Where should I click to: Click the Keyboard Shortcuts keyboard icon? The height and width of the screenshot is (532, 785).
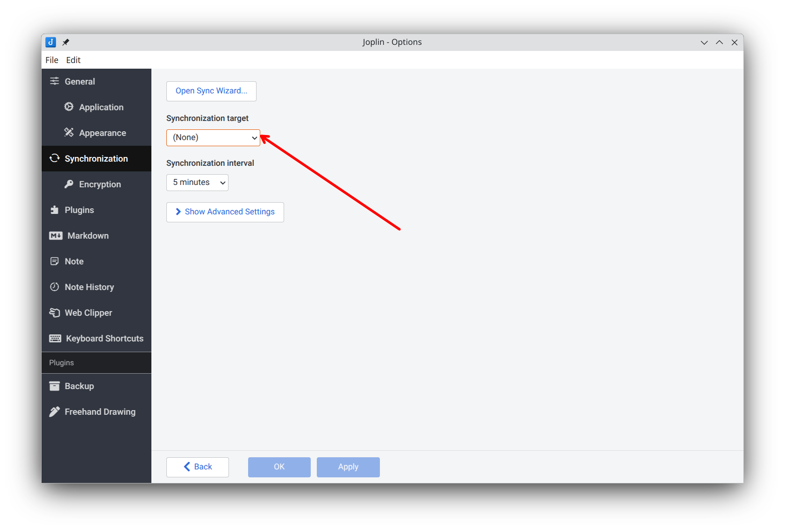(x=55, y=338)
